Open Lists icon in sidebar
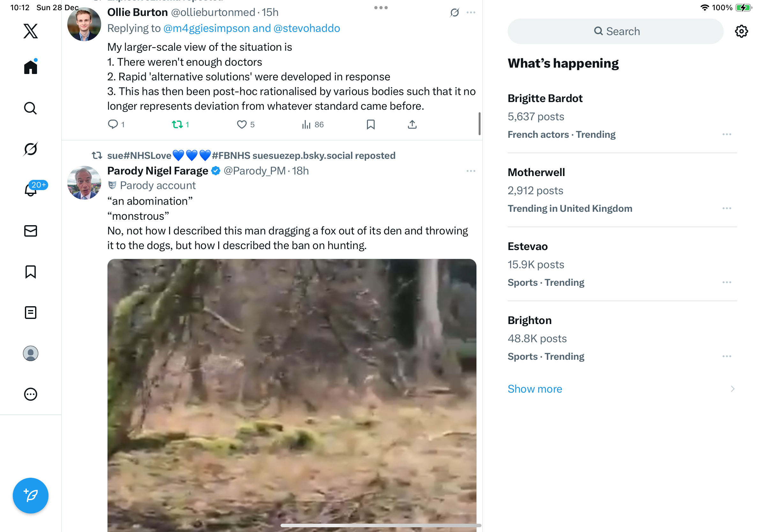This screenshot has height=532, width=762. tap(31, 313)
